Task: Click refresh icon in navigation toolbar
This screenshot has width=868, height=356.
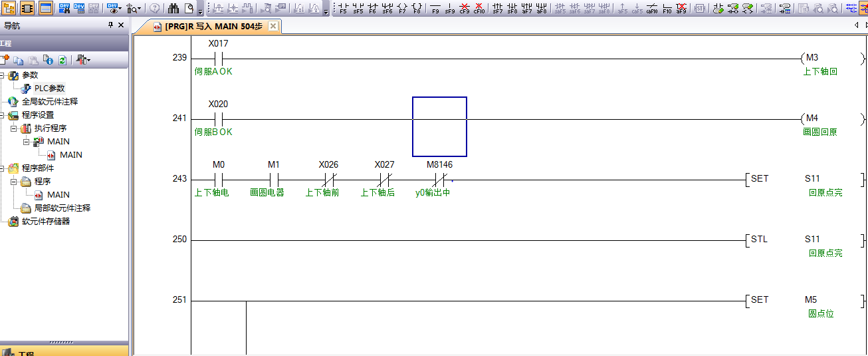Action: pos(62,60)
